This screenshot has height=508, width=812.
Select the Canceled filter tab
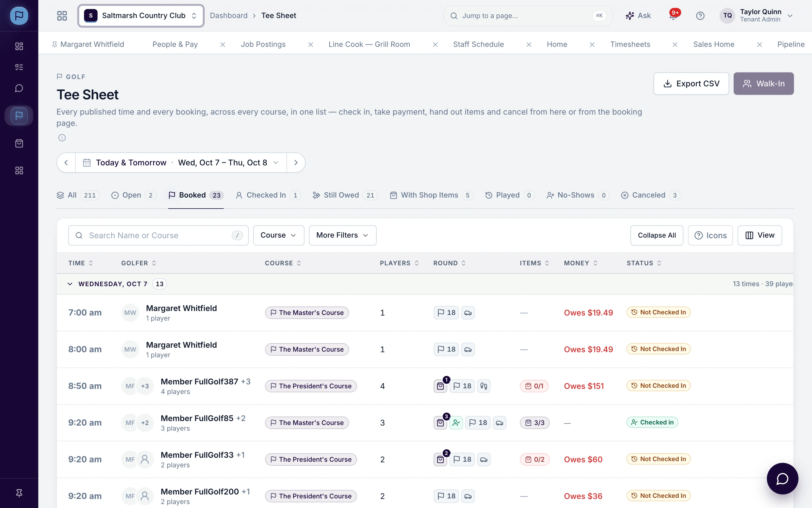[650, 195]
